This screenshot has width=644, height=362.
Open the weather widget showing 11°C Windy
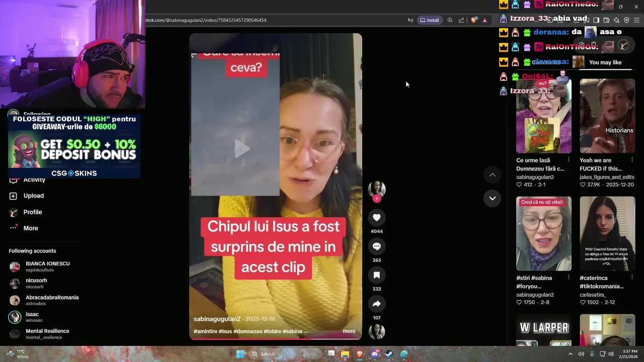point(18,354)
